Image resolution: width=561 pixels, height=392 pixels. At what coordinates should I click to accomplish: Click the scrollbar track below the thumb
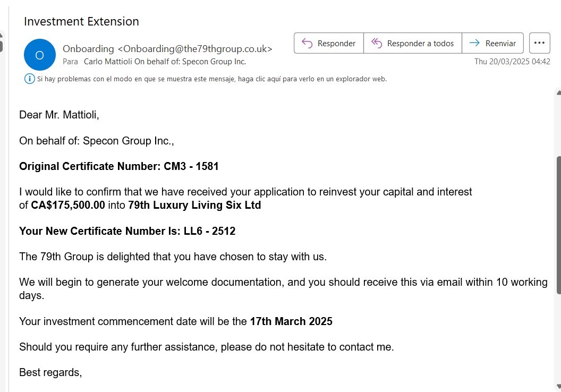click(x=558, y=340)
